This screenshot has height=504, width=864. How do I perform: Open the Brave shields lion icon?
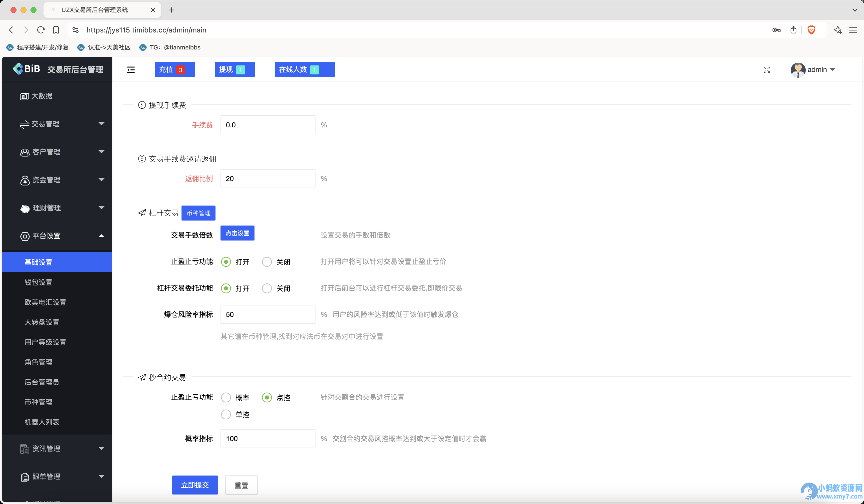(x=811, y=30)
